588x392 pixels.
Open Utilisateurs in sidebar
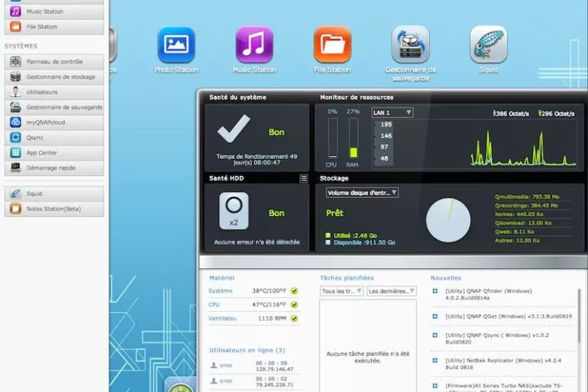point(54,92)
